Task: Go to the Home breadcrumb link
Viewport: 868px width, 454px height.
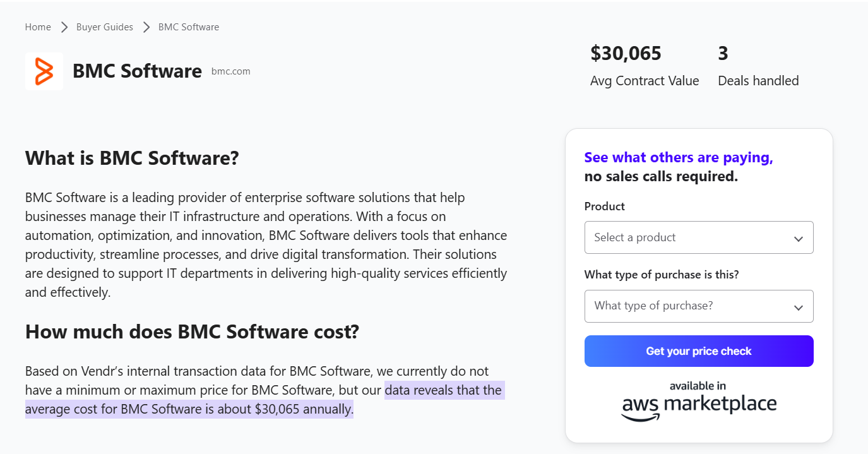Action: point(38,27)
